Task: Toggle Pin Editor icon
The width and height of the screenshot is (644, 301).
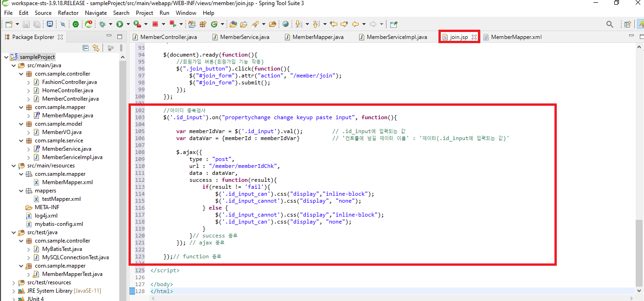Action: coord(393,24)
